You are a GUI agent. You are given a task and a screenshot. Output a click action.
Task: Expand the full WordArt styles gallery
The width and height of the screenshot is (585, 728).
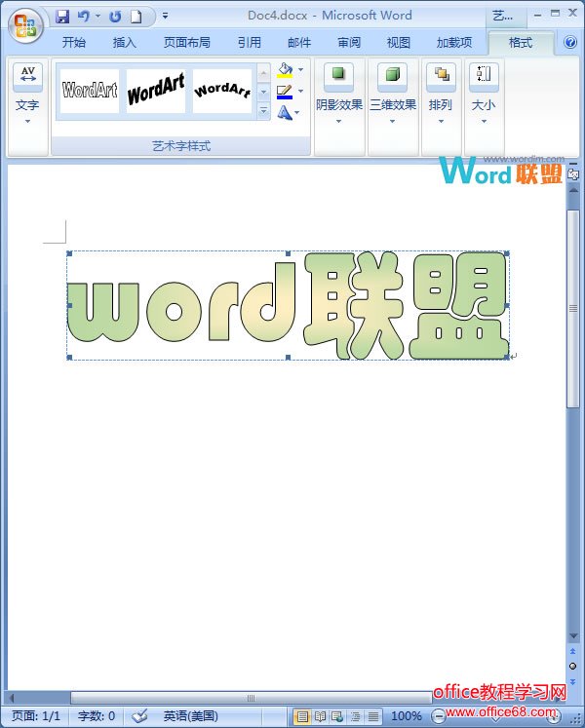coord(263,111)
